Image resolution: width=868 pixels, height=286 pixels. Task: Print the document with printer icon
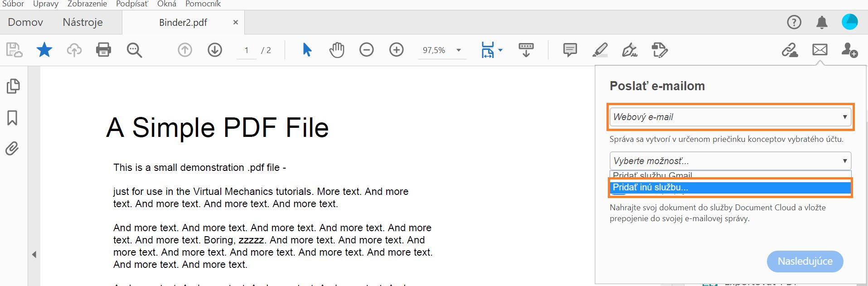click(x=103, y=50)
